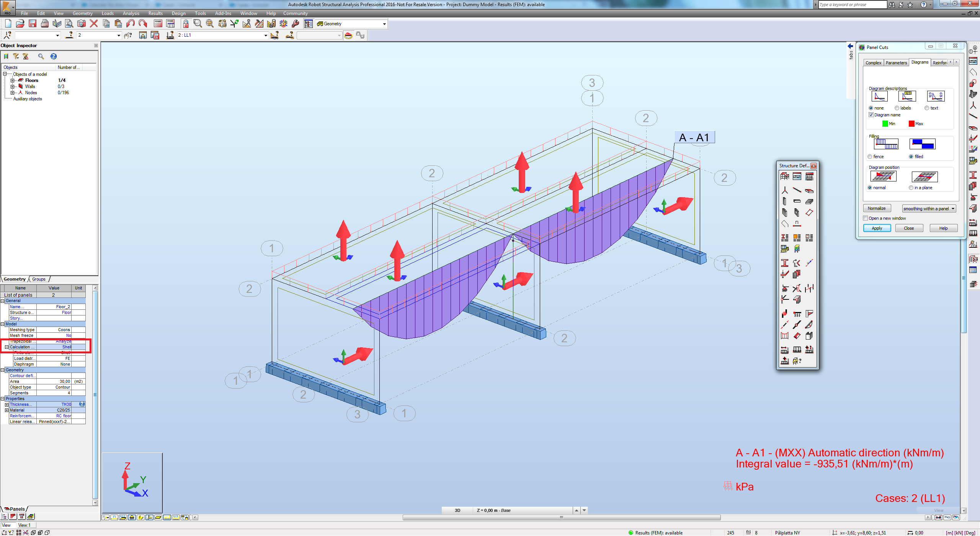
Task: Switch to the Parameters tab in Panel Cuts
Action: tap(896, 62)
